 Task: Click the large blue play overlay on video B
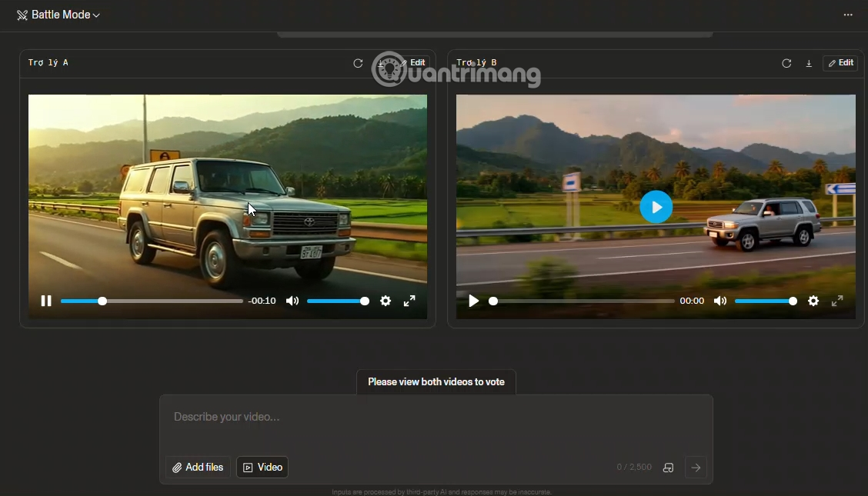point(656,207)
